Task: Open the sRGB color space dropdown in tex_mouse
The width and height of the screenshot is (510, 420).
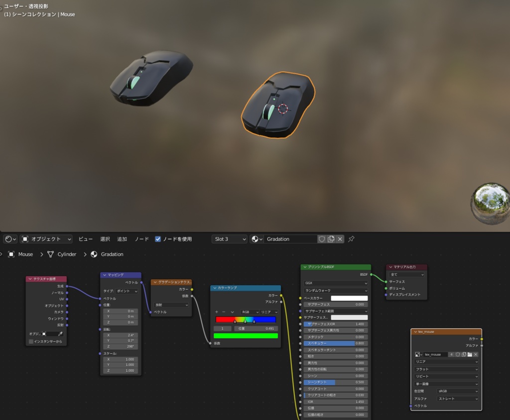Action: [x=457, y=391]
